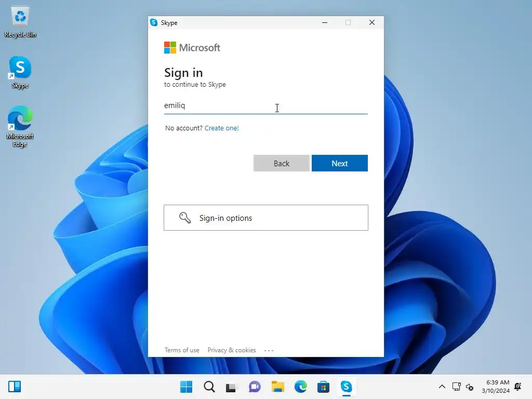The width and height of the screenshot is (532, 399).
Task: Select the Microsoft Edge desktop shortcut
Action: tap(20, 126)
